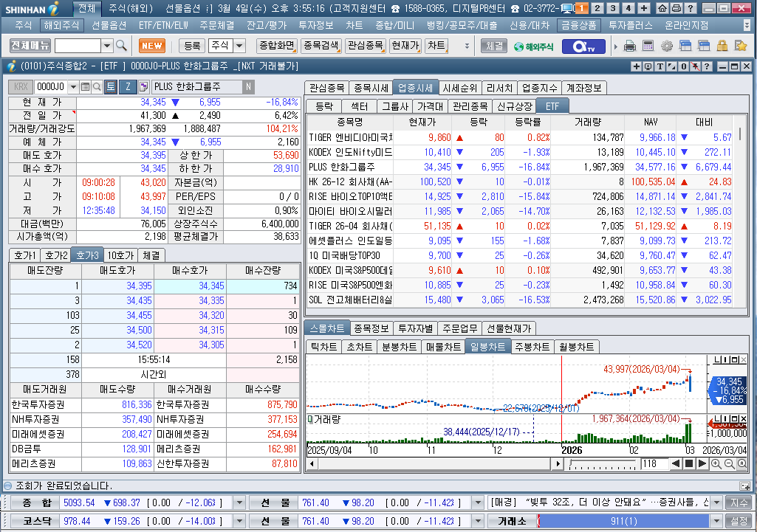Click the chart stop square button
Image resolution: width=757 pixels, height=532 pixels.
click(689, 464)
